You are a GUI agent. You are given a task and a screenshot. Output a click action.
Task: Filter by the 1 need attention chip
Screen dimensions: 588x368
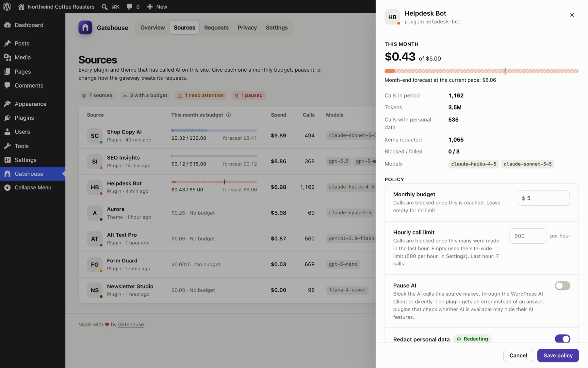pos(201,96)
